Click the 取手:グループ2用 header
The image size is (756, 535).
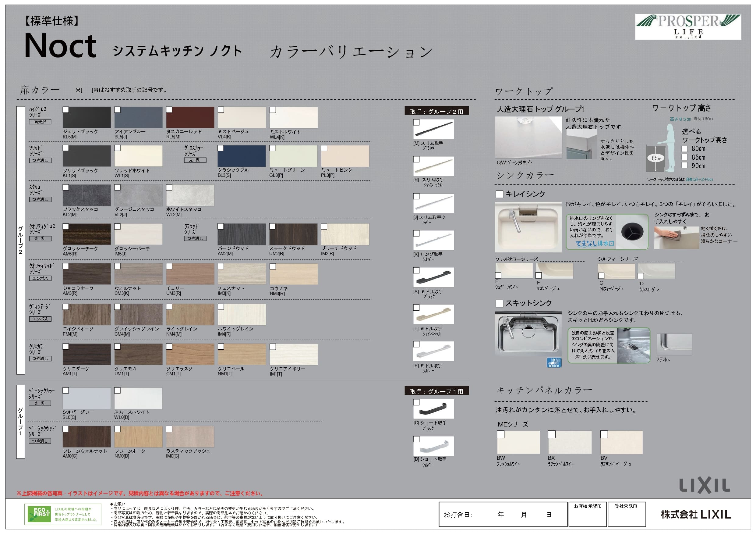[436, 111]
